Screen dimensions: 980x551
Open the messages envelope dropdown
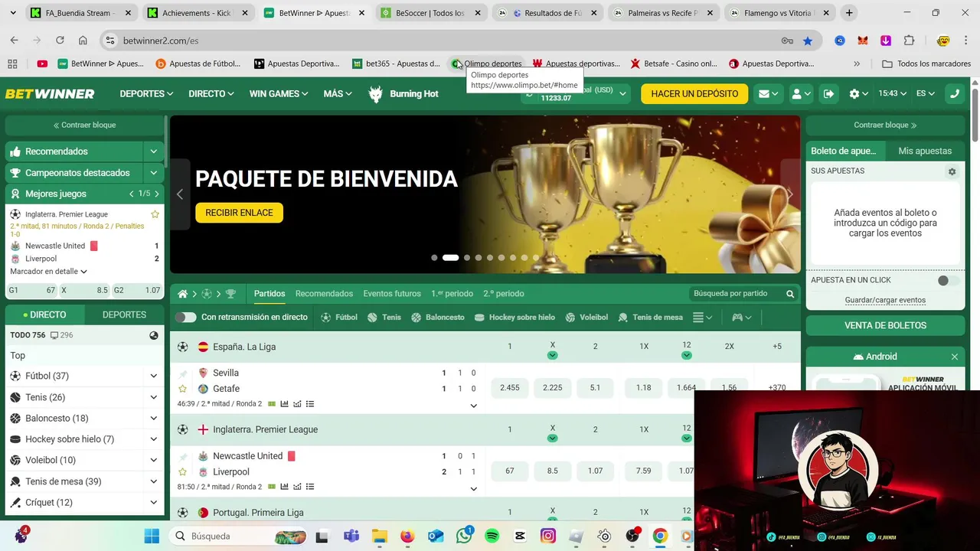click(768, 93)
